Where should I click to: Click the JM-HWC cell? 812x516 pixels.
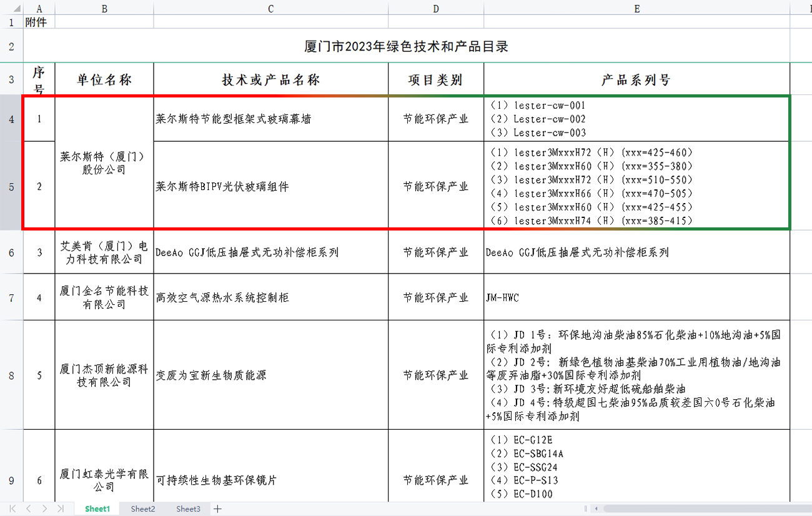point(636,297)
